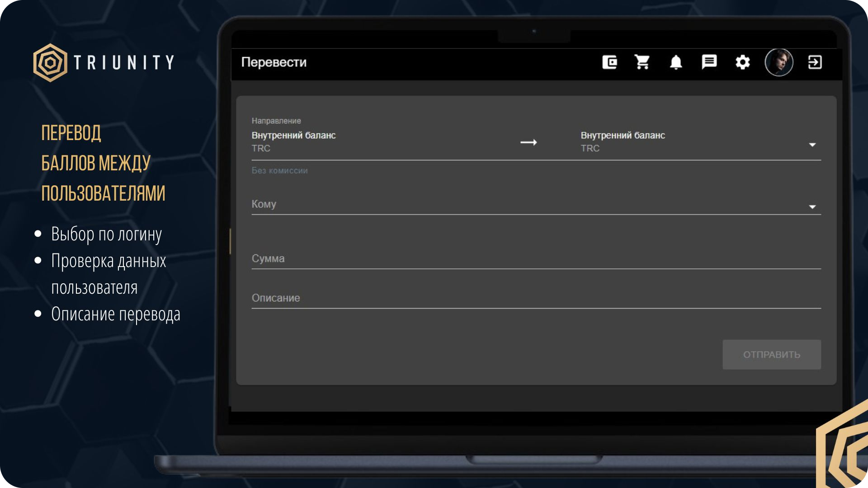Click the logout exit icon
This screenshot has width=868, height=488.
pos(815,62)
